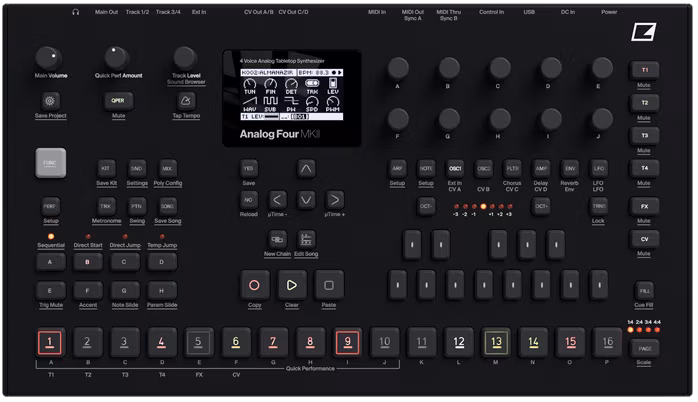Hit the Tap Tempo button
This screenshot has width=698, height=402.
(186, 101)
